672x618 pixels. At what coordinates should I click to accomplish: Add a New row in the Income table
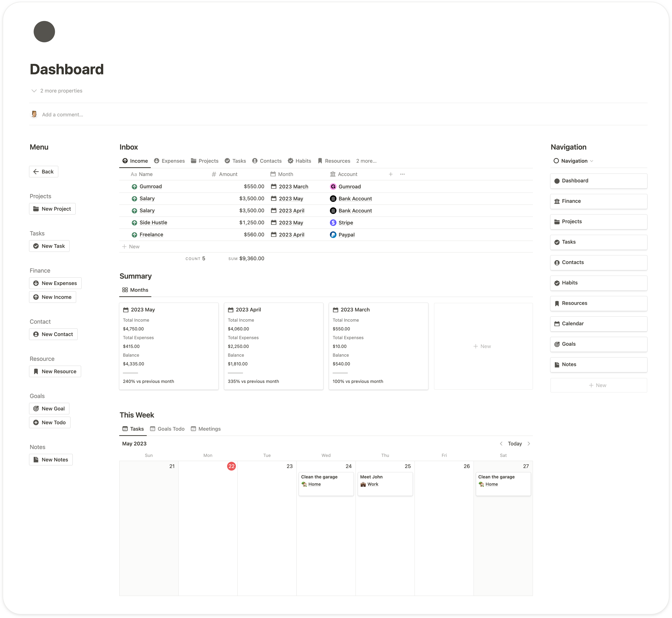pos(131,246)
